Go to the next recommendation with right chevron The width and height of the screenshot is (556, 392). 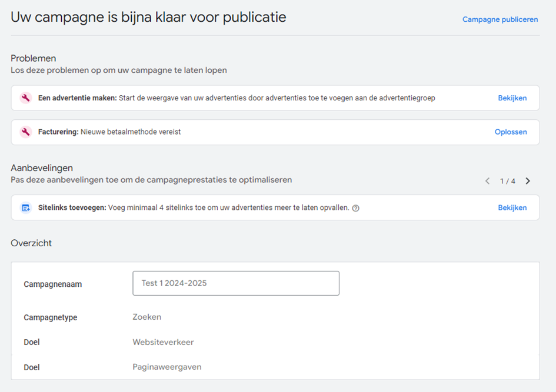[528, 181]
